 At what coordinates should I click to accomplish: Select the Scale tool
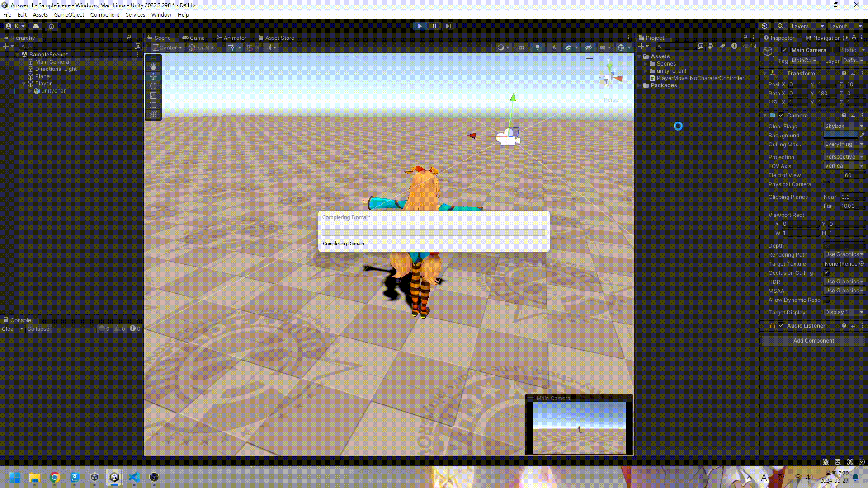153,95
